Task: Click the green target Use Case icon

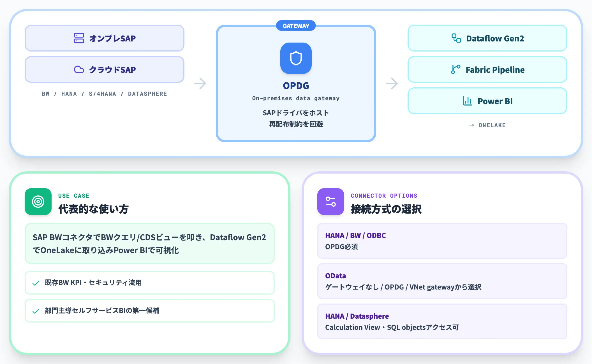Action: 38,202
